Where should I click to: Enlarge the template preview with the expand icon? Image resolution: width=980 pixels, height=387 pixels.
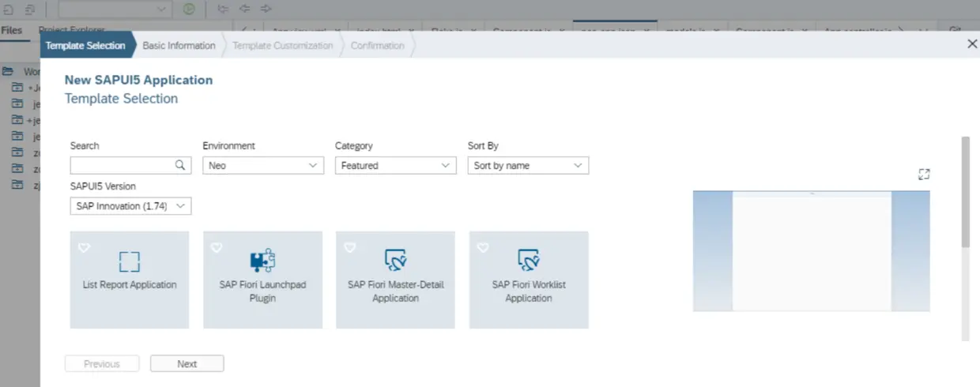pyautogui.click(x=924, y=174)
